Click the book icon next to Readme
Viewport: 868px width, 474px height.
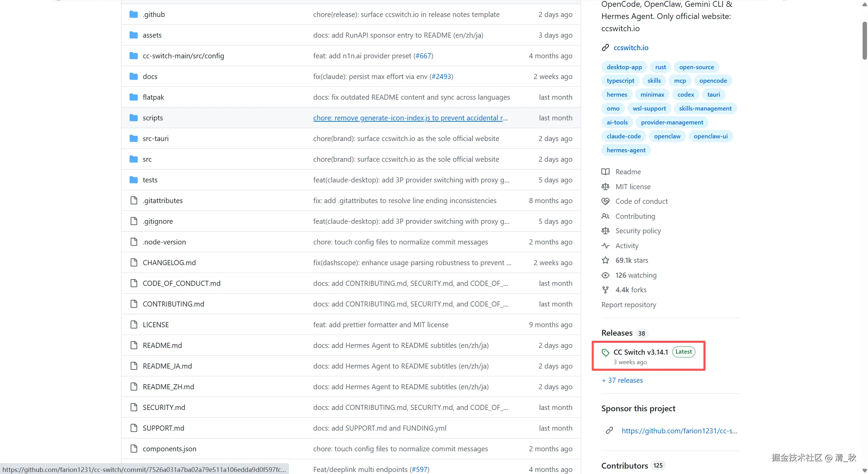pyautogui.click(x=605, y=172)
